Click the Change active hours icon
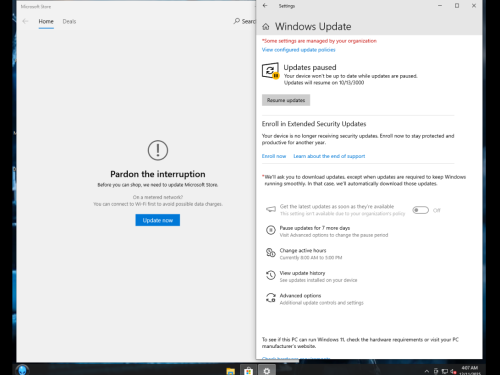 click(x=271, y=253)
